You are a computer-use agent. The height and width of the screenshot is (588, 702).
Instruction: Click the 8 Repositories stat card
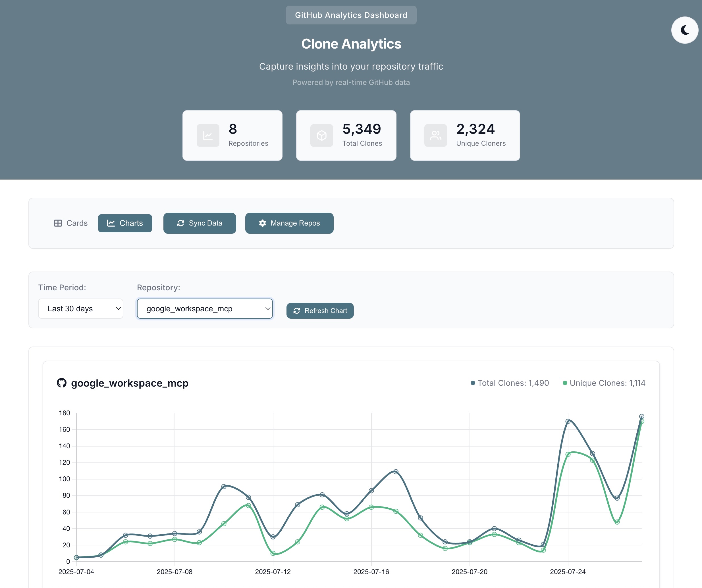(x=232, y=136)
